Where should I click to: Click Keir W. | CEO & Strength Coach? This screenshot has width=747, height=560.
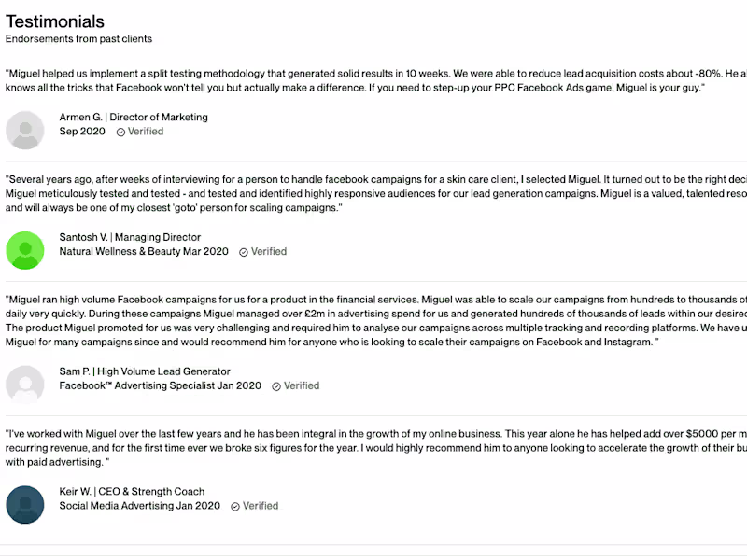(132, 492)
